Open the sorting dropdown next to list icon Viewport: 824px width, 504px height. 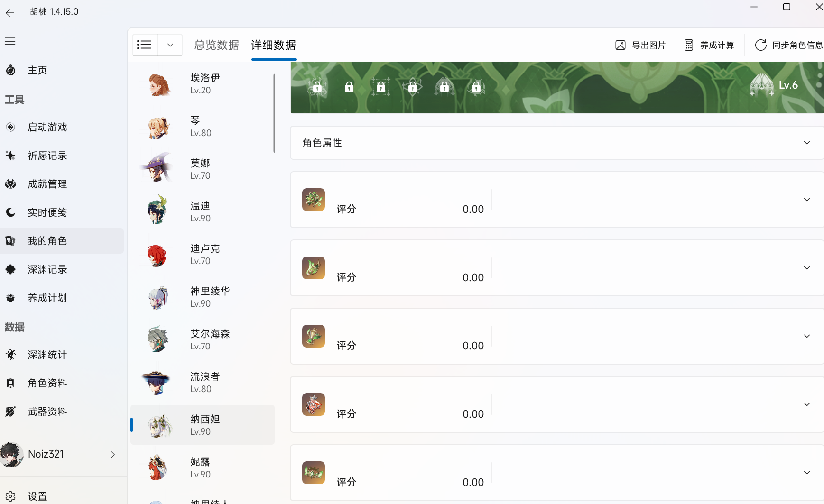click(169, 45)
